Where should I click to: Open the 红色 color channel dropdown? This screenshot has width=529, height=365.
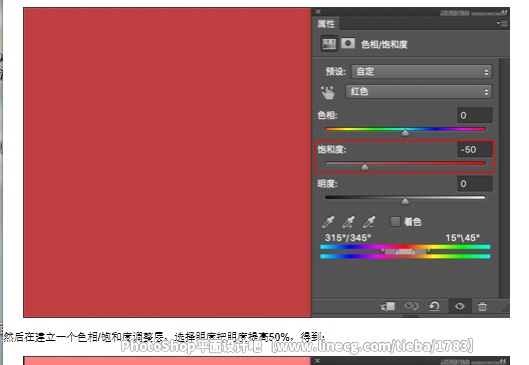click(x=419, y=92)
